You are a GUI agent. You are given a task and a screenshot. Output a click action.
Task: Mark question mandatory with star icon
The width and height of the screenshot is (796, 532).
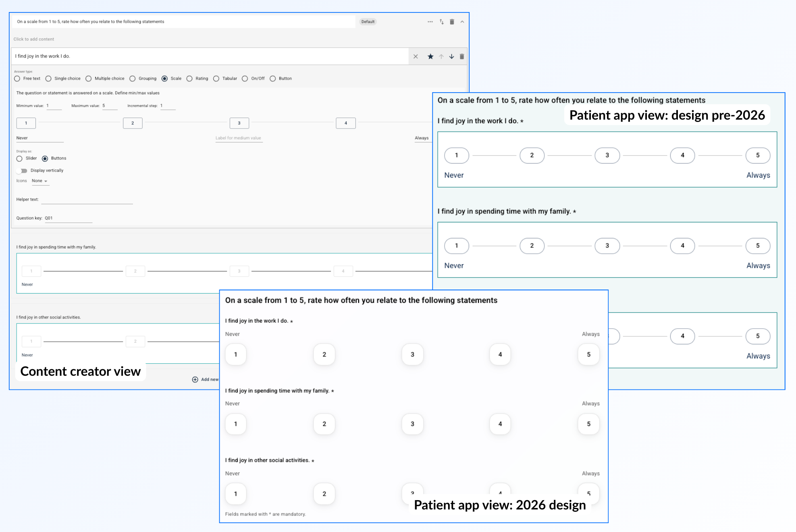coord(430,57)
